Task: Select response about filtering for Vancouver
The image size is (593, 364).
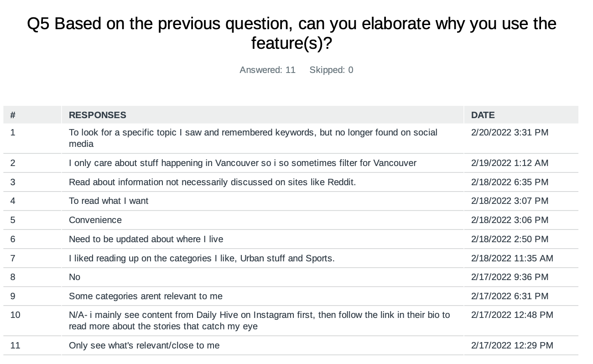Action: (x=242, y=163)
